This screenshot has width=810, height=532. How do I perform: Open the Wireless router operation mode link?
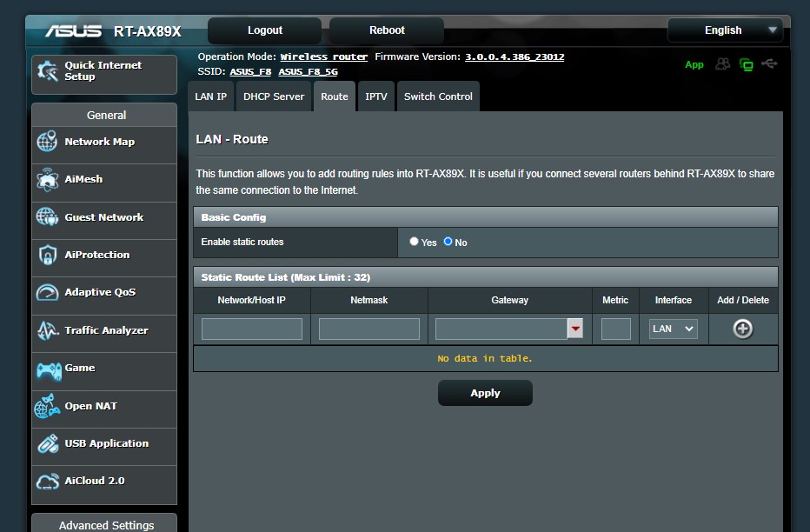[324, 57]
